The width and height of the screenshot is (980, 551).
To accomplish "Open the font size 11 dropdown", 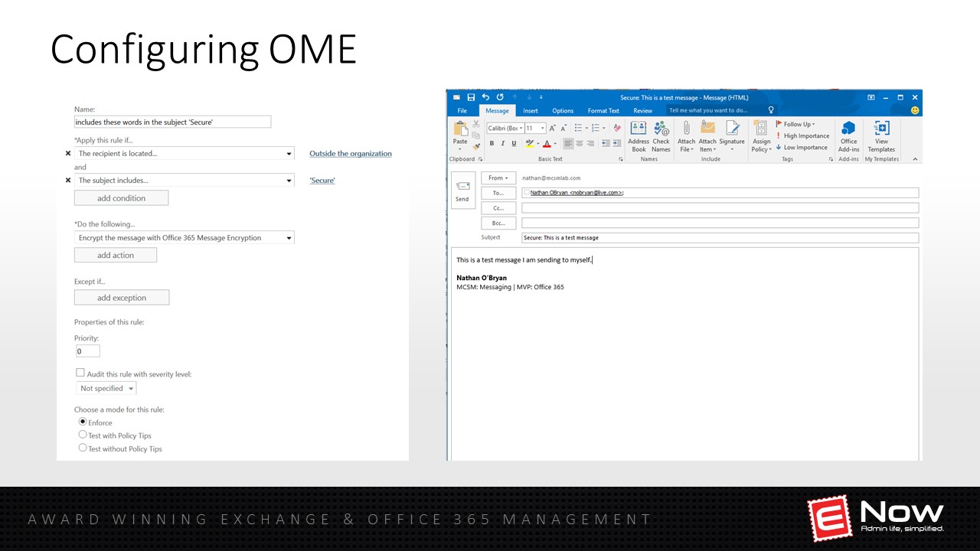I will 543,128.
